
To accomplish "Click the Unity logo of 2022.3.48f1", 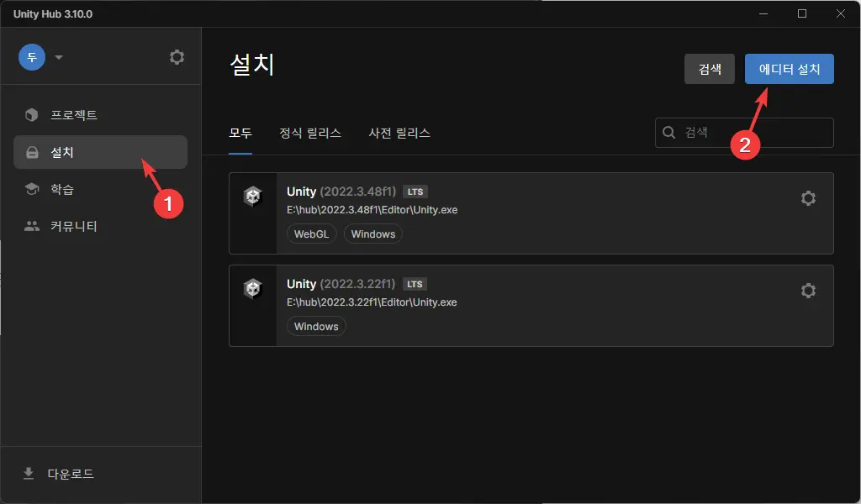I will click(x=252, y=196).
